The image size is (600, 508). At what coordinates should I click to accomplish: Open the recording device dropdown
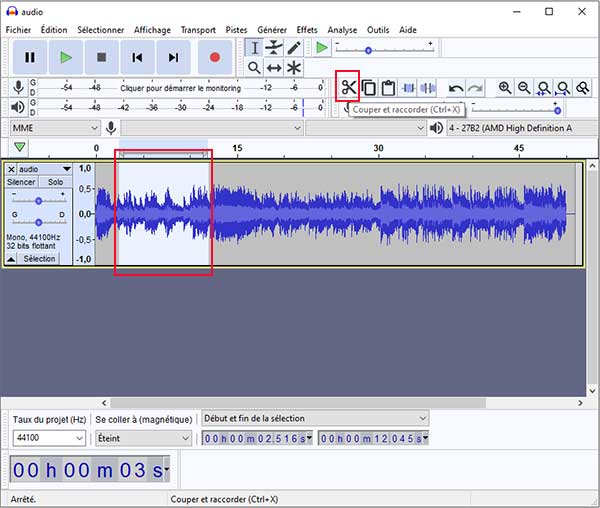click(212, 128)
